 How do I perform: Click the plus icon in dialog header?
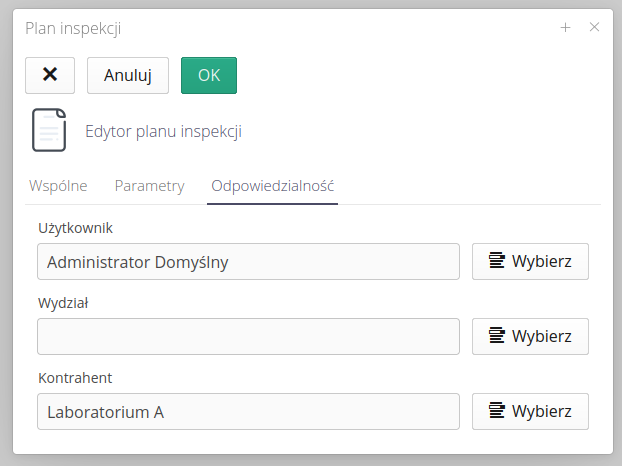pyautogui.click(x=565, y=28)
